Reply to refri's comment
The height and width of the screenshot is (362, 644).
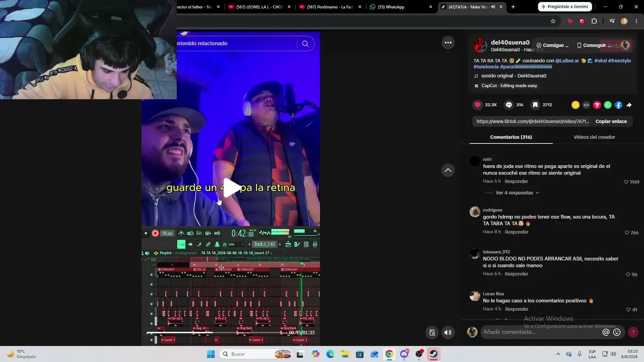click(516, 182)
